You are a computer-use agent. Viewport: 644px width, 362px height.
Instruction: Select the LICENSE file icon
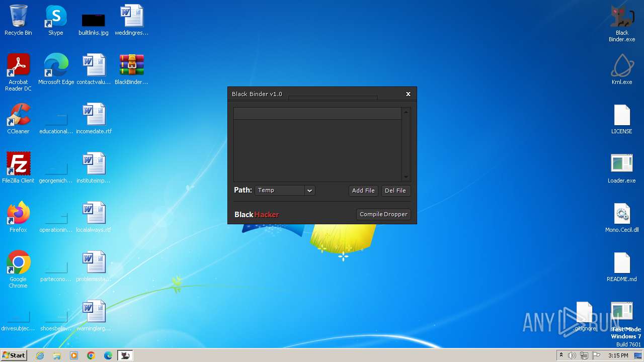tap(622, 119)
